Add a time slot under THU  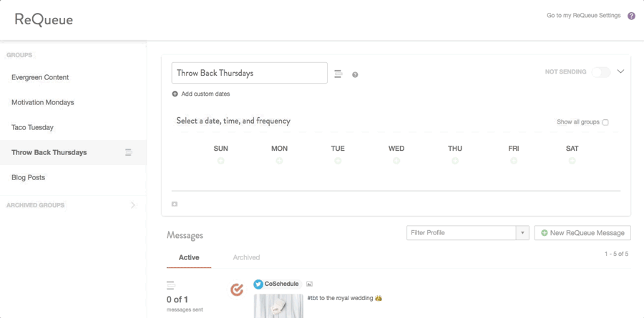455,161
